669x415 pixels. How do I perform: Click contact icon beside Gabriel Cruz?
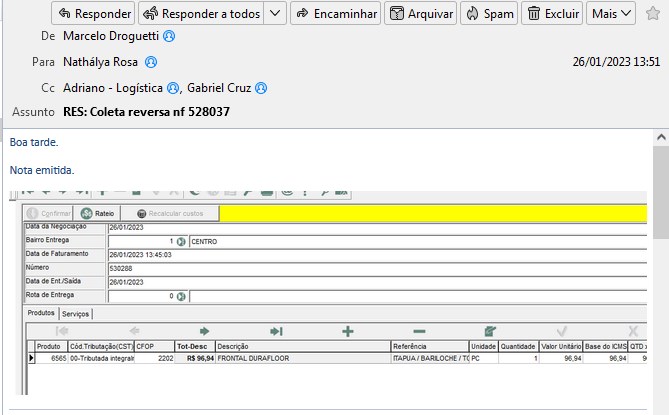click(x=261, y=88)
